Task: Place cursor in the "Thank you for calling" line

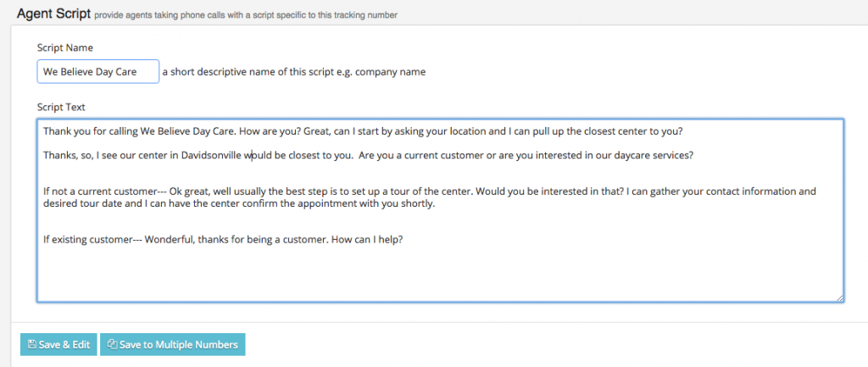Action: click(x=254, y=131)
